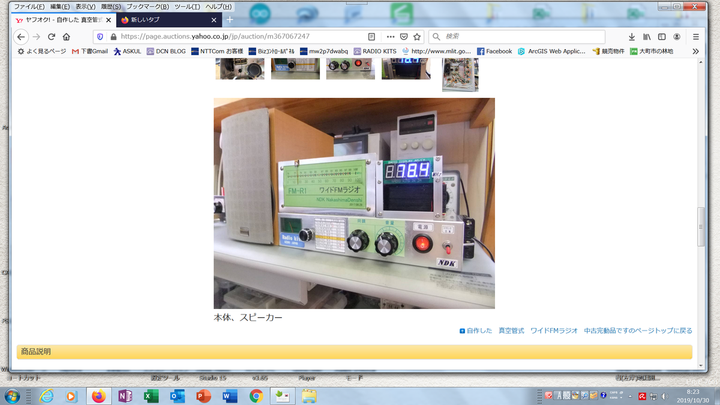This screenshot has width=720, height=405.
Task: Open a new tab with the plus button
Action: click(229, 19)
